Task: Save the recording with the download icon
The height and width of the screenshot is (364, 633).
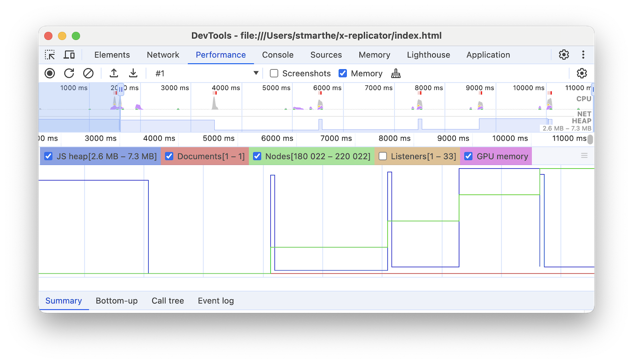Action: (132, 73)
